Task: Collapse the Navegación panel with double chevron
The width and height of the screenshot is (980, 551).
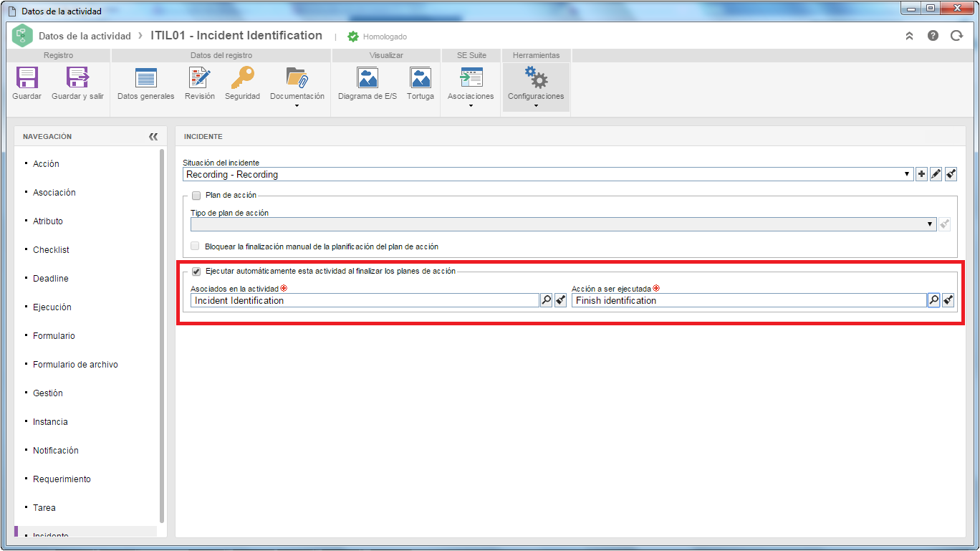Action: click(153, 136)
